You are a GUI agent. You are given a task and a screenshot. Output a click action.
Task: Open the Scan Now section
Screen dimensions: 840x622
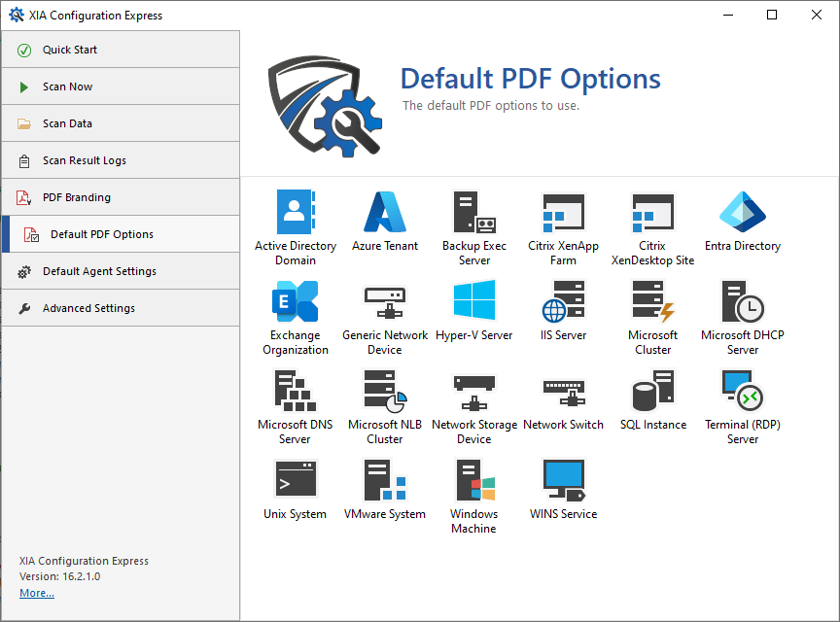tap(121, 86)
